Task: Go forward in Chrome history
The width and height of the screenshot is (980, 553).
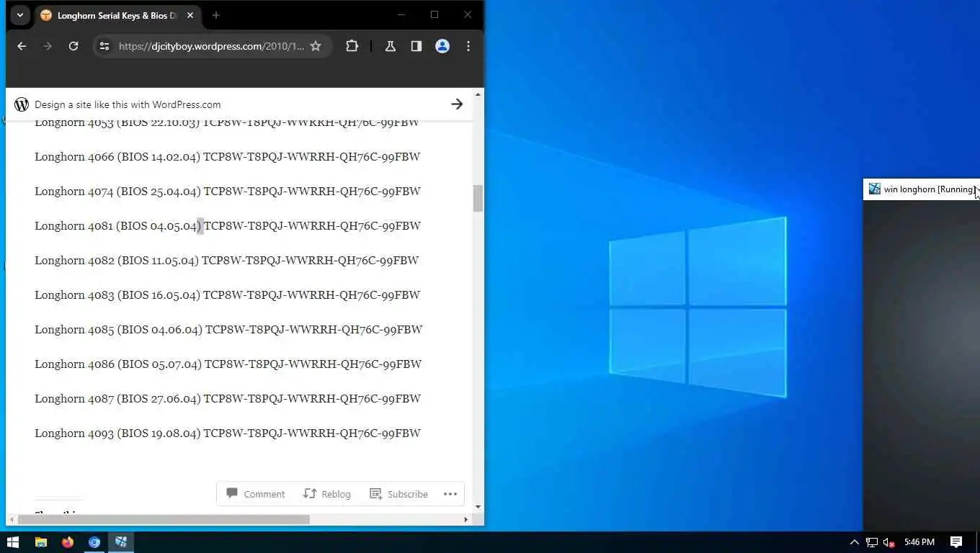Action: [48, 46]
